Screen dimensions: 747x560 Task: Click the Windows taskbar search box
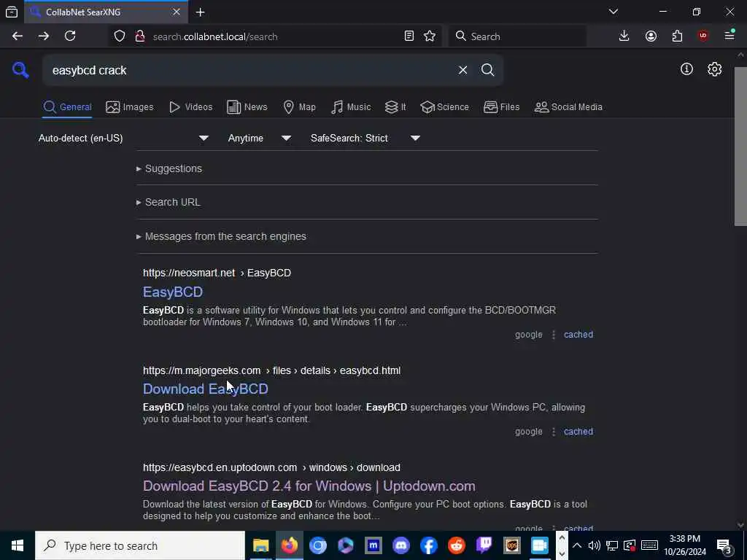coord(140,545)
